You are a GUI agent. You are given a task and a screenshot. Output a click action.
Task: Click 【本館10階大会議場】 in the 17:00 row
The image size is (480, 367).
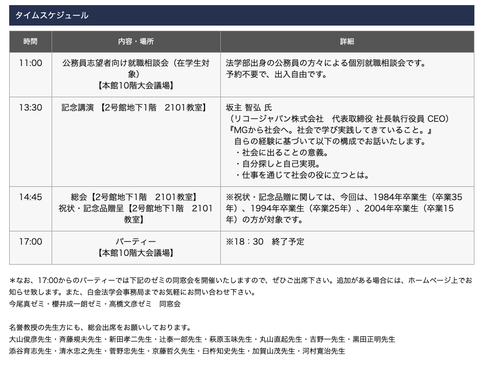(x=136, y=253)
